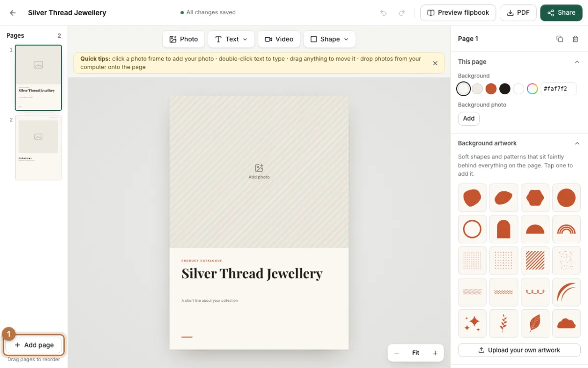The height and width of the screenshot is (368, 588).
Task: Duplicate Page 1 with the copy icon
Action: [x=560, y=39]
